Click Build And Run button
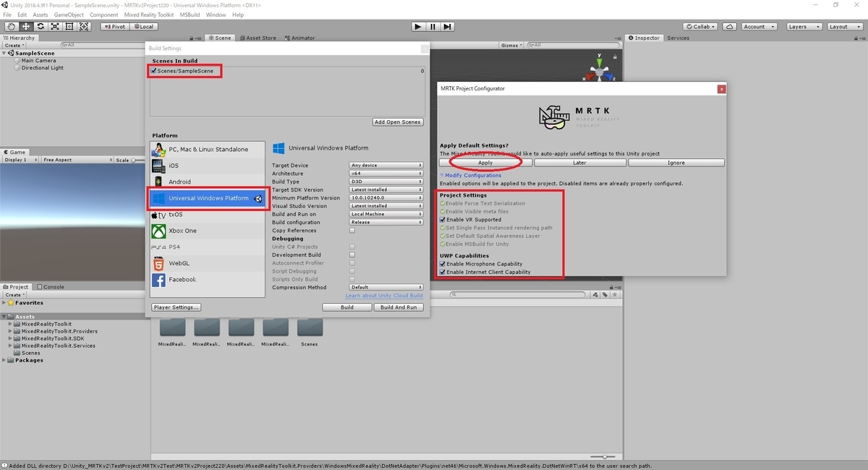The height and width of the screenshot is (470, 868). pyautogui.click(x=399, y=307)
